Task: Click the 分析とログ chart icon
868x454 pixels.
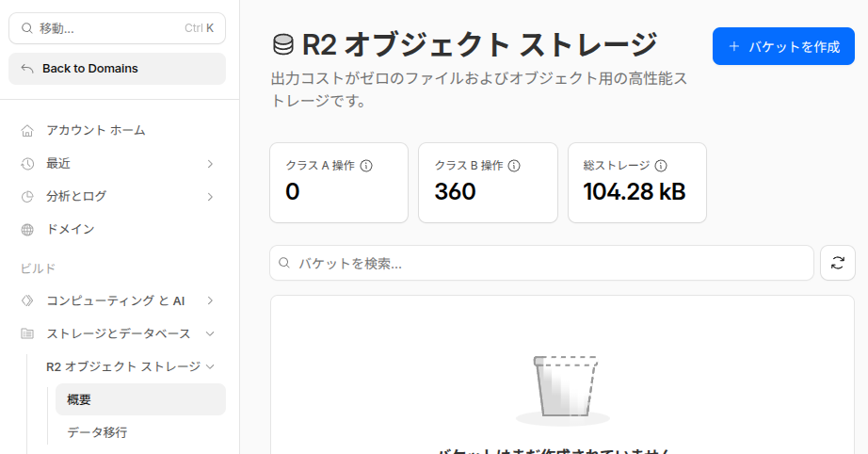Action: [27, 196]
